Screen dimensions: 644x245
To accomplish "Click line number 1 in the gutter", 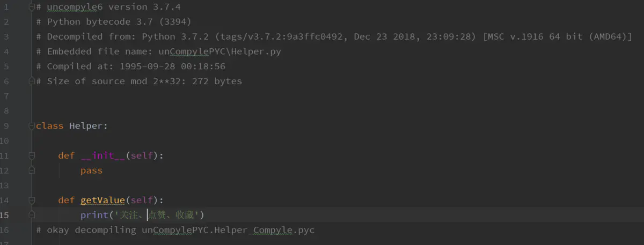I will (5, 7).
